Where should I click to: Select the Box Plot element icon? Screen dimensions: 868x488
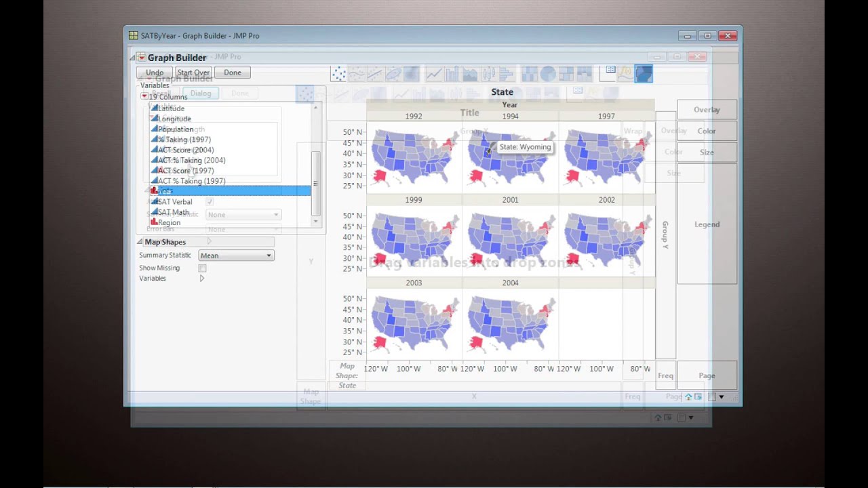488,74
